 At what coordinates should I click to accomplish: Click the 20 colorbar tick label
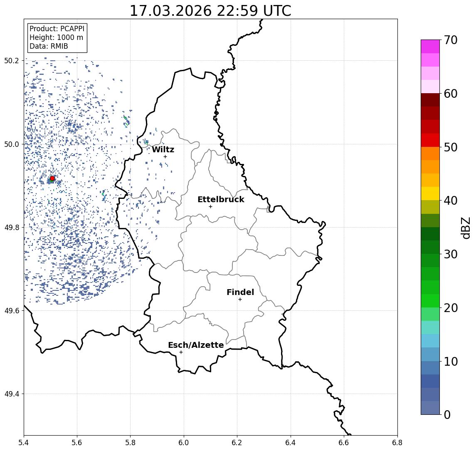[451, 308]
